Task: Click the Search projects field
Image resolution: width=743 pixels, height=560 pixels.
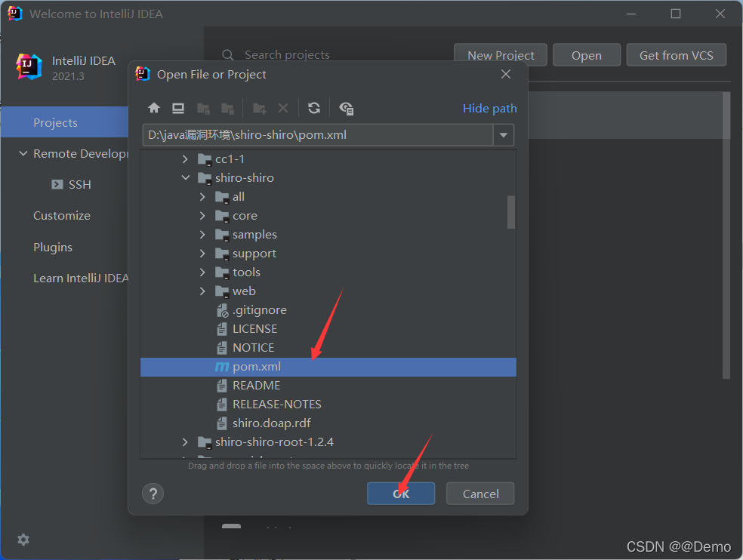Action: point(287,55)
